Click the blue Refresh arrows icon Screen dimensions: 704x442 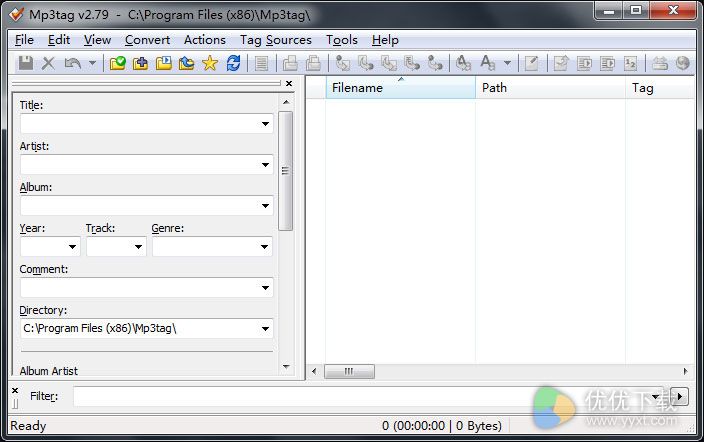pos(233,63)
